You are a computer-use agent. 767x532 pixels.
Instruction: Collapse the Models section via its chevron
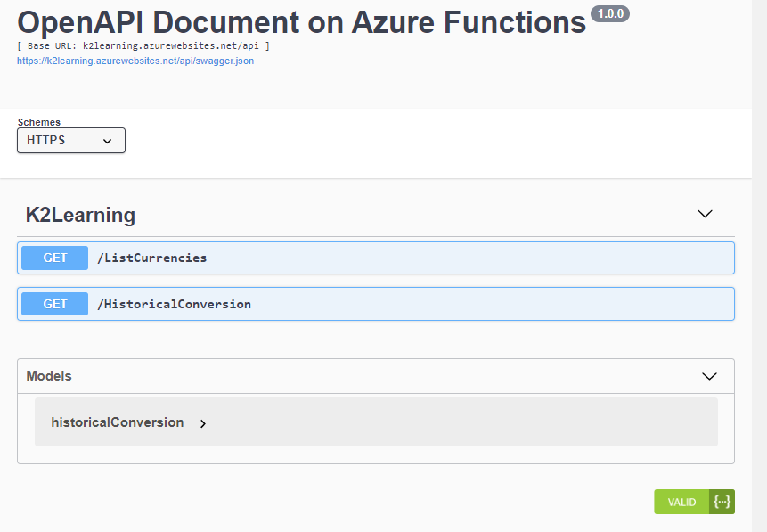709,376
